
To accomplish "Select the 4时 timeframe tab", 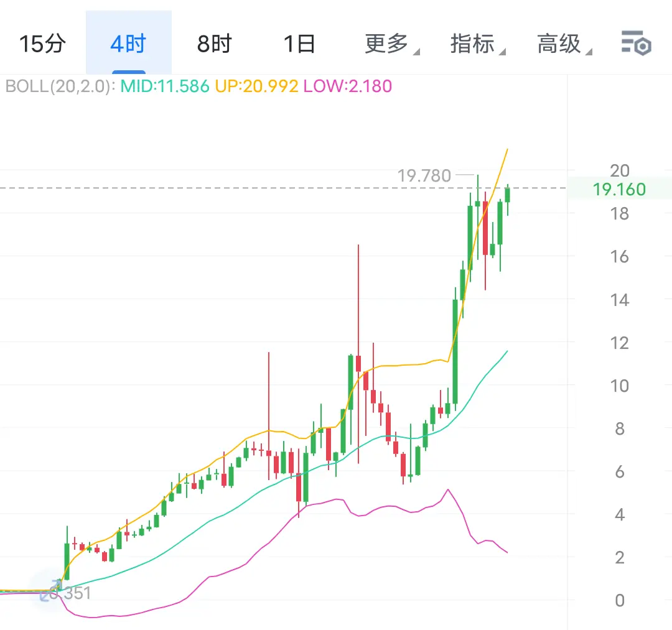I will coord(129,43).
